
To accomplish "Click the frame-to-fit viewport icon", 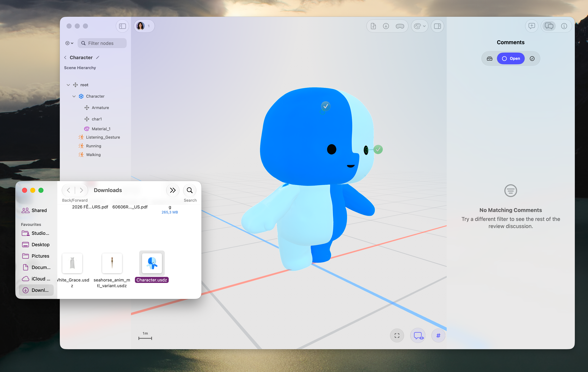I will pos(397,336).
